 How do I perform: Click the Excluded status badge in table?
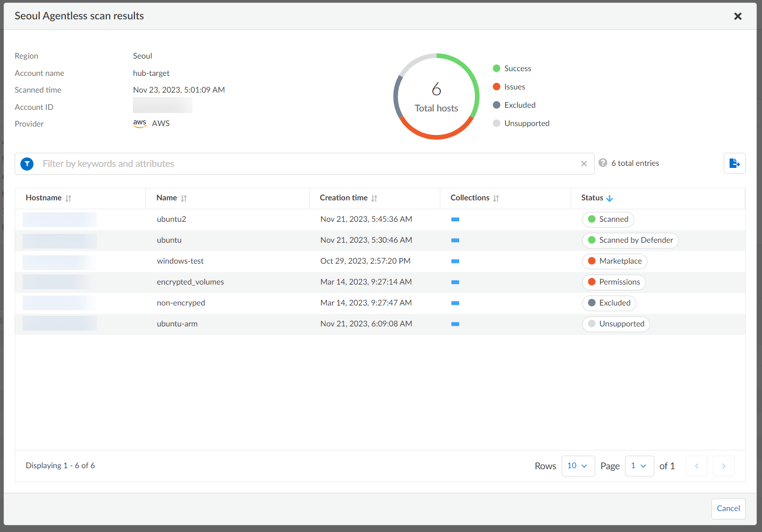(x=609, y=303)
